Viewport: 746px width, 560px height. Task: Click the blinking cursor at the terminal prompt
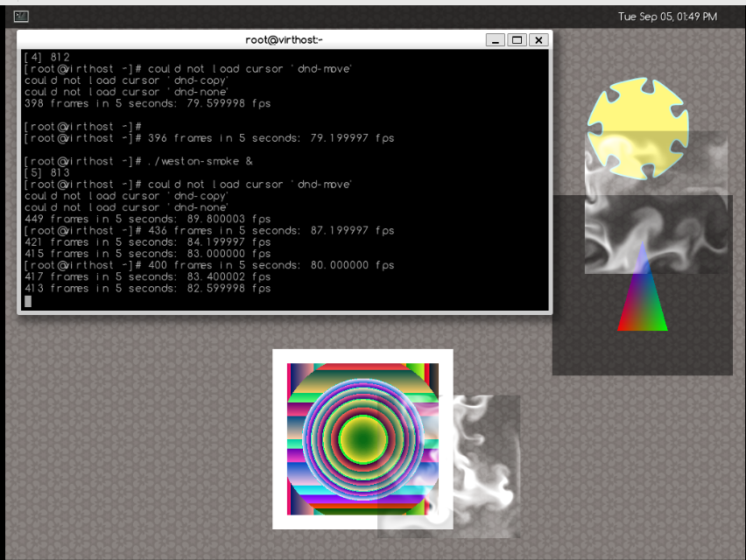tap(27, 301)
